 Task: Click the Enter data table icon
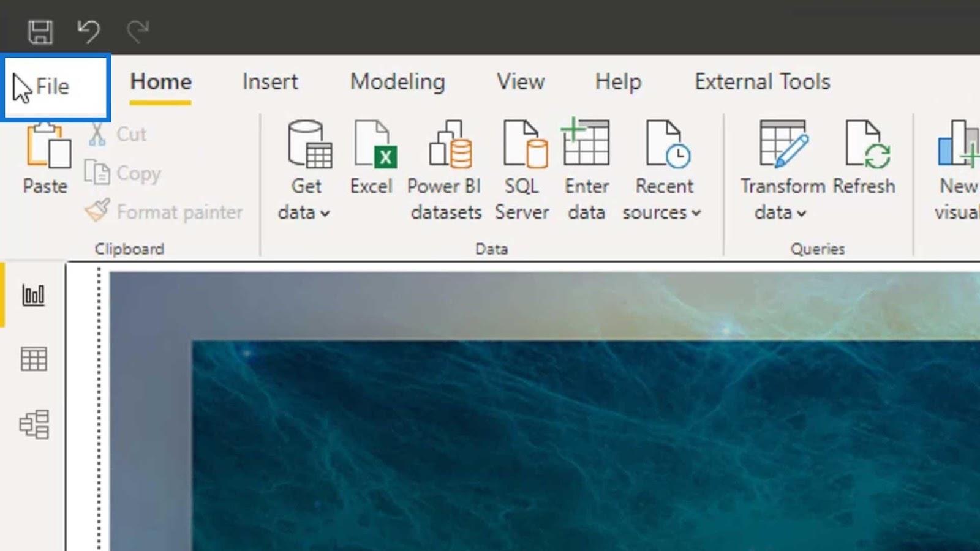click(x=586, y=142)
